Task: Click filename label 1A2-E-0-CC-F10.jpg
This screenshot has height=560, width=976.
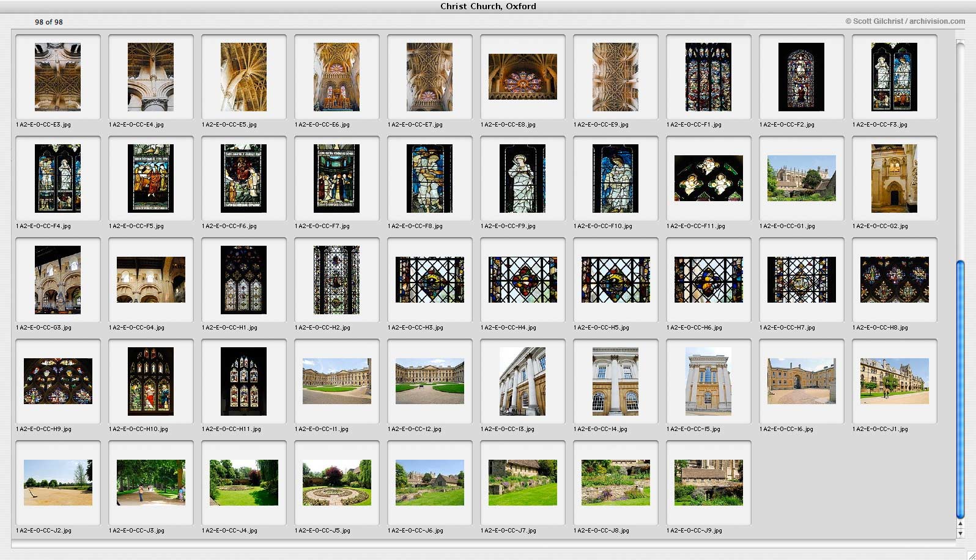Action: tap(603, 226)
